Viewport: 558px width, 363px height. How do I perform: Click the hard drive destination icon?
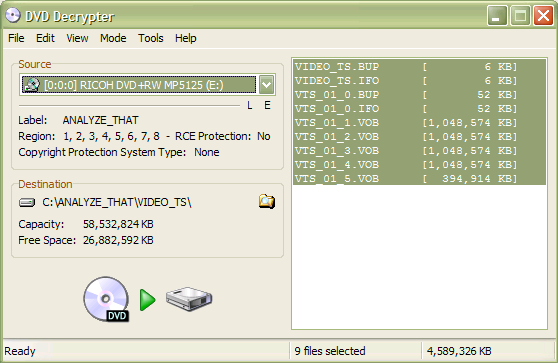(x=189, y=299)
